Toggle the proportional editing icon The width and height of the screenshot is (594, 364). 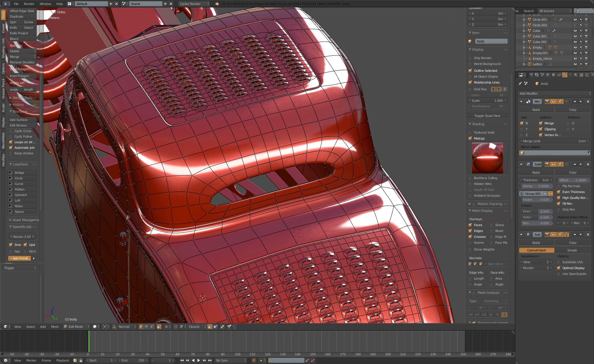(x=166, y=327)
